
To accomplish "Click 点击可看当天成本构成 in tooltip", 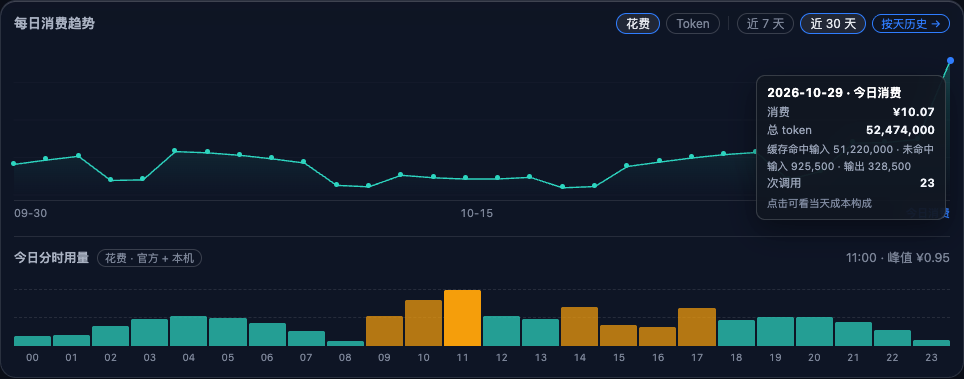I will (x=819, y=203).
